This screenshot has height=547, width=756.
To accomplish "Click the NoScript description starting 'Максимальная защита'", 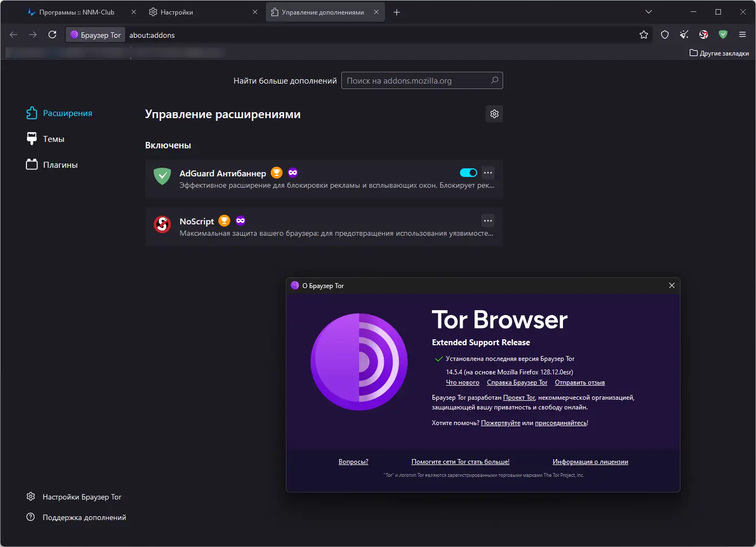I will [x=336, y=233].
